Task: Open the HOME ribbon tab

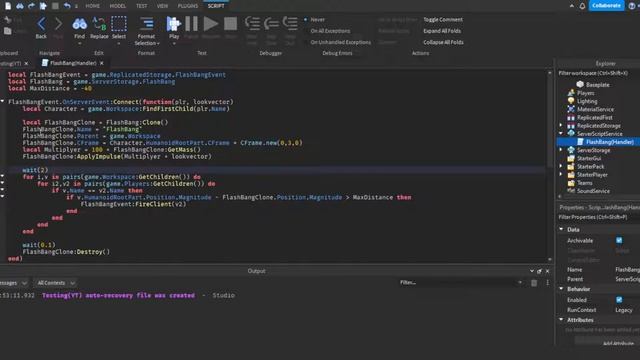Action: pyautogui.click(x=93, y=6)
